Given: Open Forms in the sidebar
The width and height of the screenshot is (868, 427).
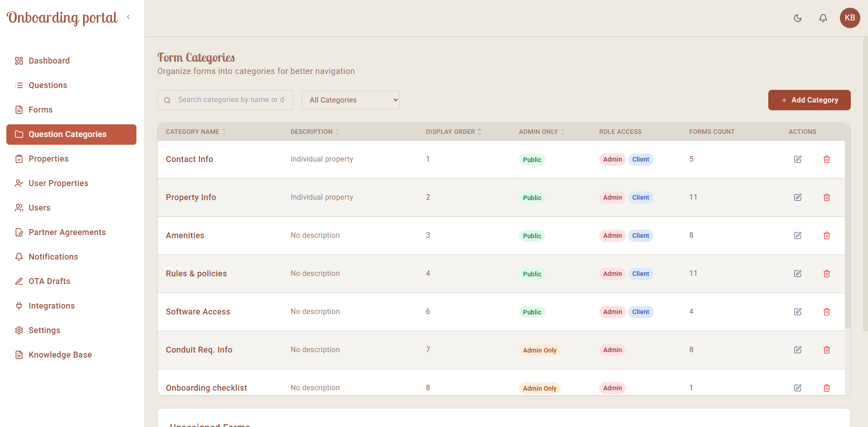Looking at the screenshot, I should tap(71, 110).
